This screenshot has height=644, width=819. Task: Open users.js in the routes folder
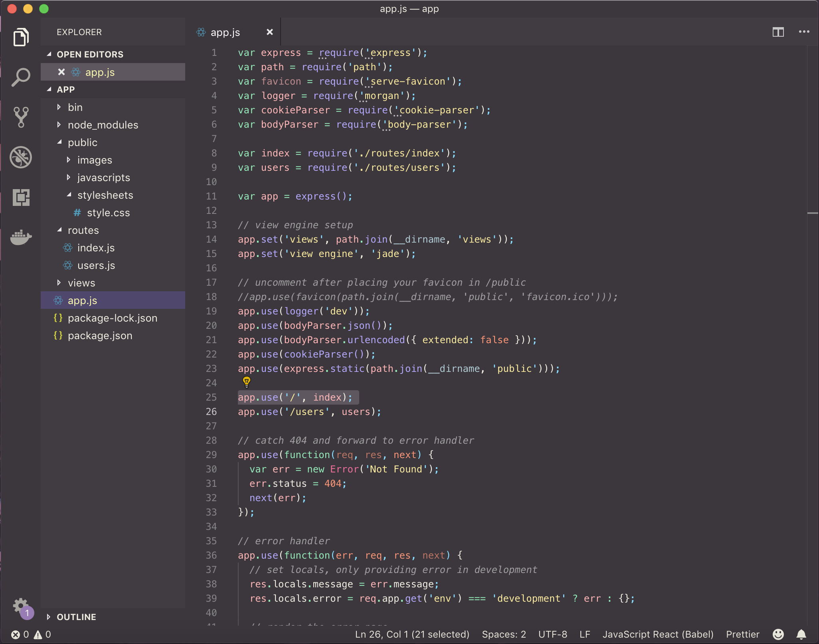(96, 265)
